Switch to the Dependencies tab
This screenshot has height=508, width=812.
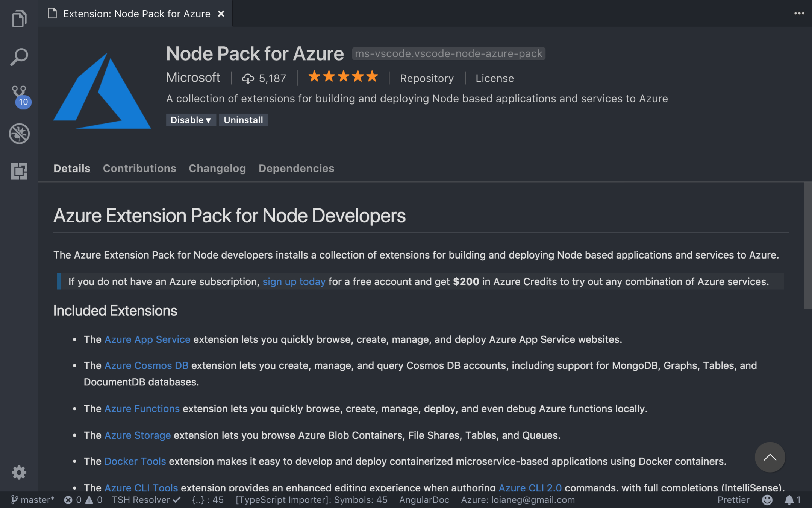click(296, 168)
